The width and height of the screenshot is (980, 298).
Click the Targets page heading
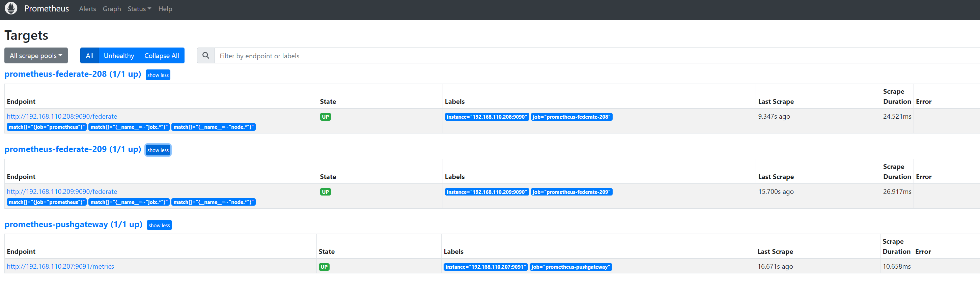pos(26,35)
